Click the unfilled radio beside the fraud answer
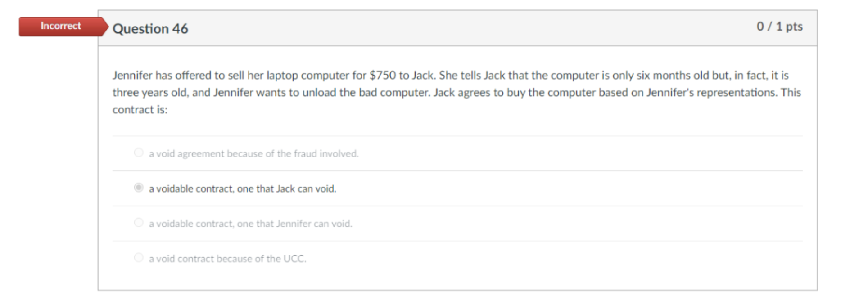868x305 pixels. pos(139,153)
